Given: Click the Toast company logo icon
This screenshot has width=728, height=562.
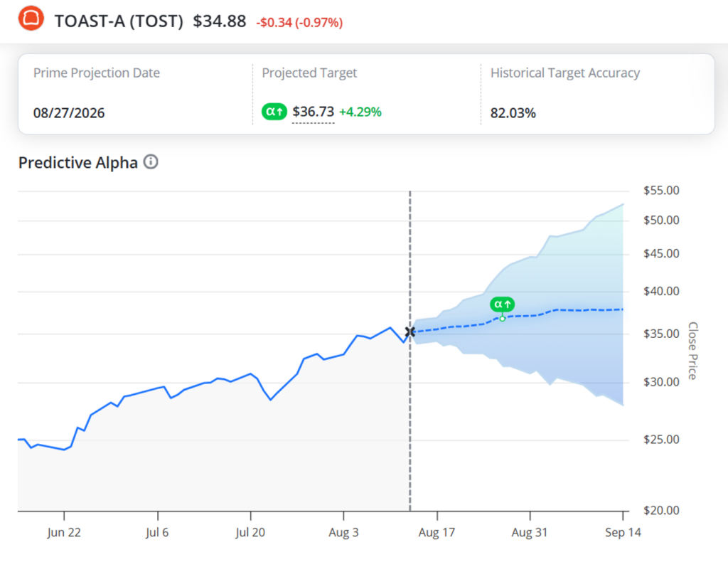Looking at the screenshot, I should [x=31, y=18].
